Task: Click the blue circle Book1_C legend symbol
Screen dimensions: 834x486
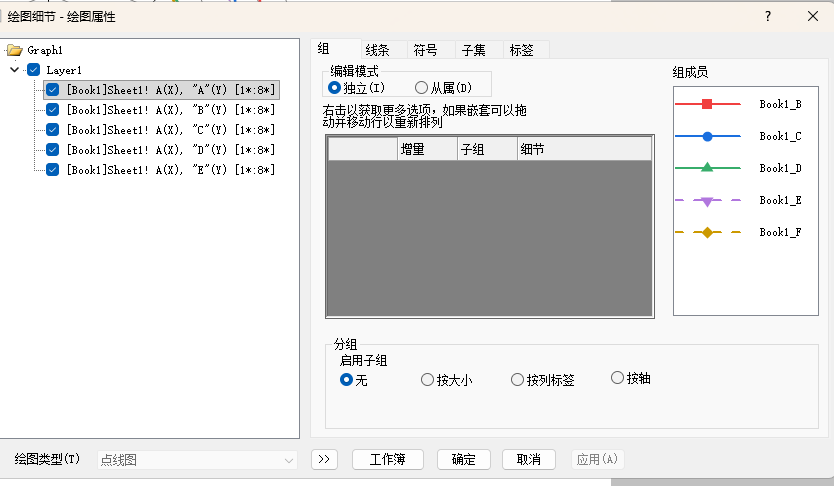Action: 707,136
